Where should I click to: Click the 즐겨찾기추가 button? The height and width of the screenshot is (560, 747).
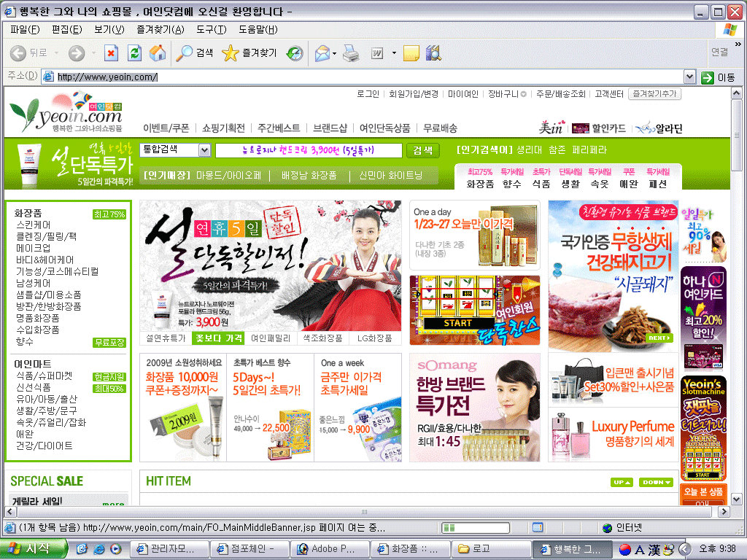(x=654, y=94)
